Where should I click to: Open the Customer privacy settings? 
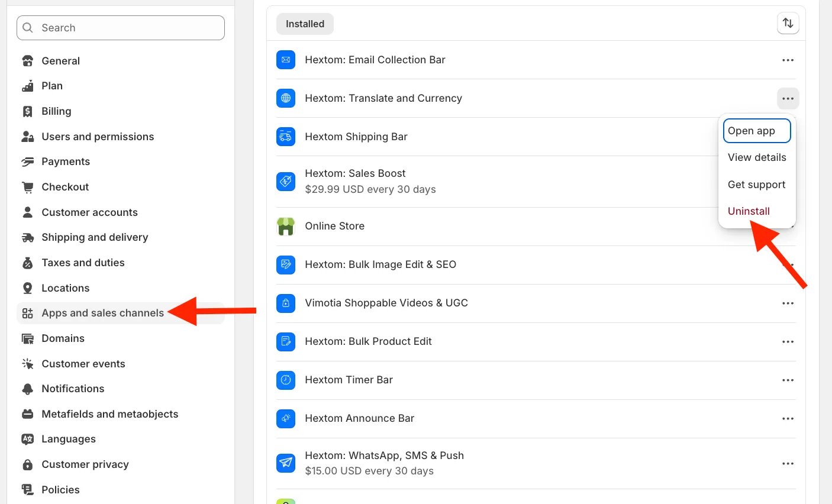tap(121, 464)
